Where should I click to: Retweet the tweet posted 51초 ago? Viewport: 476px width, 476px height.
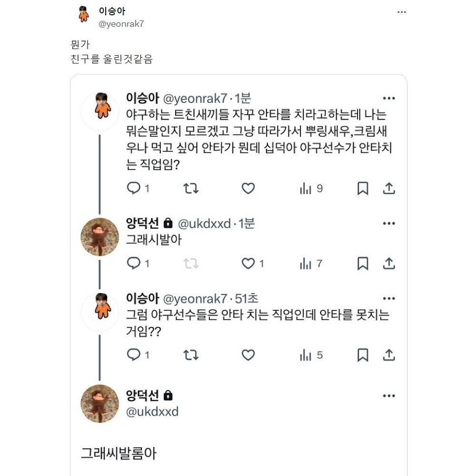click(x=191, y=355)
